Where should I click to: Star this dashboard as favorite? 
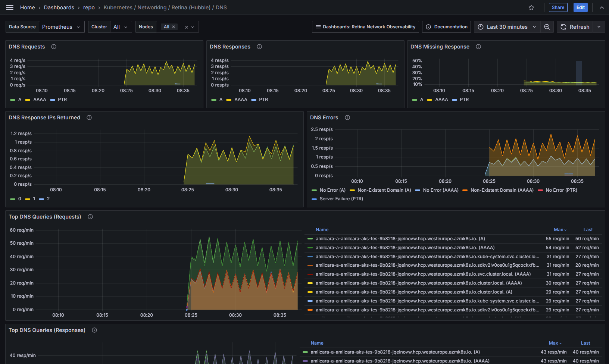(531, 7)
